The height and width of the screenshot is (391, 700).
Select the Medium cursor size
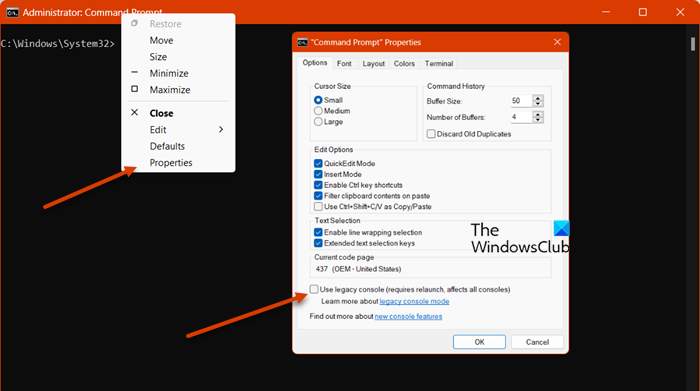click(x=318, y=111)
